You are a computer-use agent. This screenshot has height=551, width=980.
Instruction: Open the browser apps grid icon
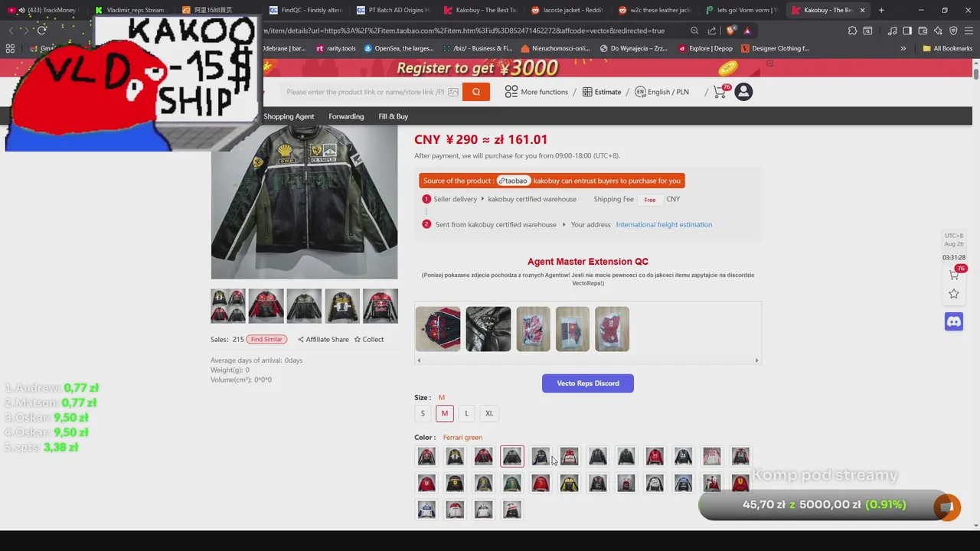coord(10,48)
